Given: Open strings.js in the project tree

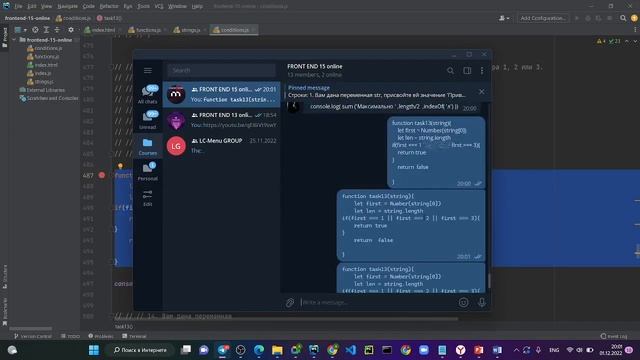Looking at the screenshot, I should point(40,82).
